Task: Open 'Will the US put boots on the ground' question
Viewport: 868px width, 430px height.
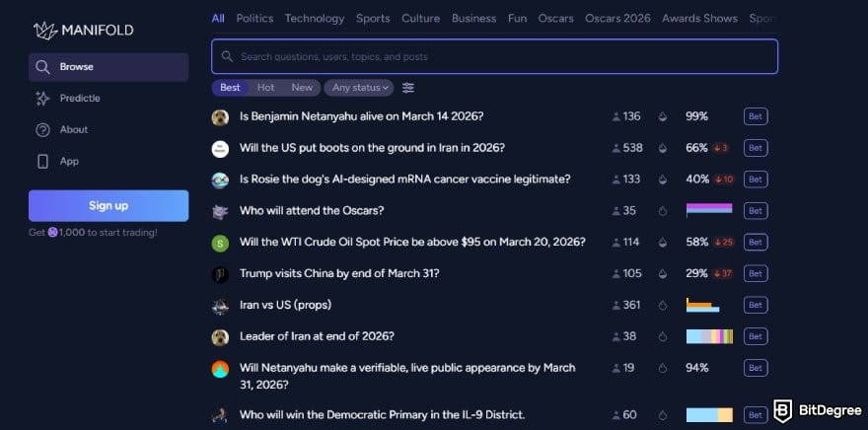Action: point(372,148)
